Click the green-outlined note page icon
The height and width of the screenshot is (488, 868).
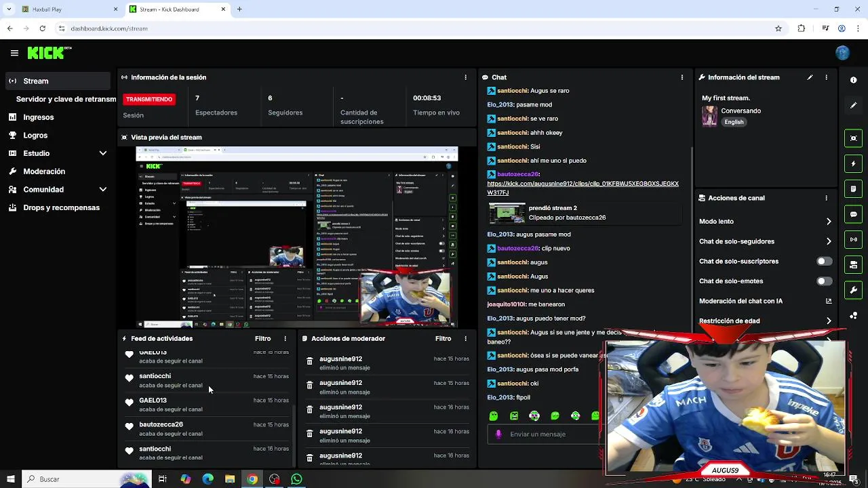pos(853,188)
